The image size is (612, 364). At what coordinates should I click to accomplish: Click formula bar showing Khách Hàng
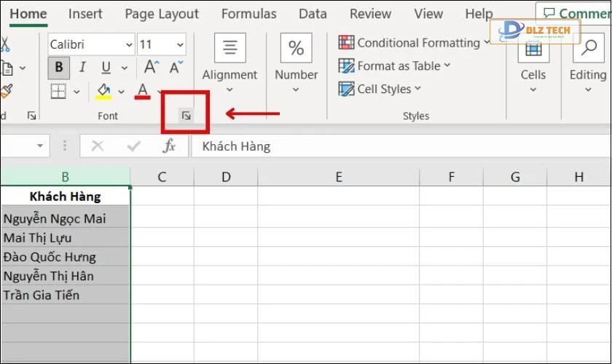point(401,146)
